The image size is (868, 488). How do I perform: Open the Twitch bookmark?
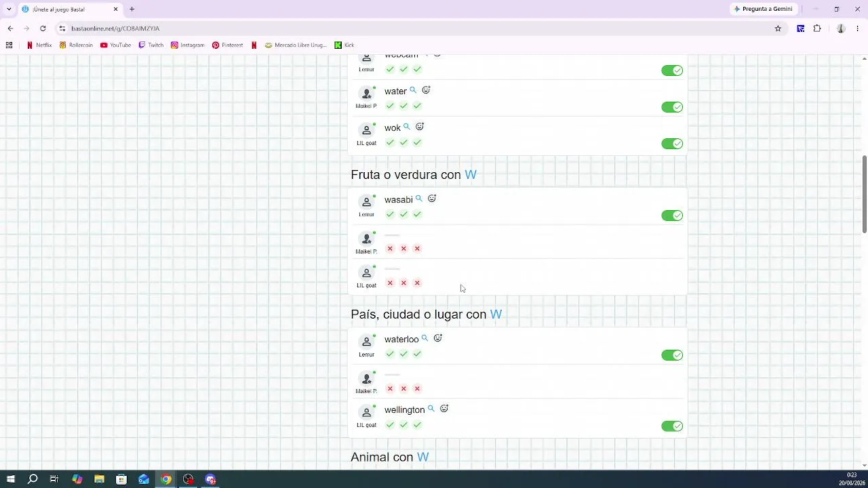pyautogui.click(x=151, y=45)
